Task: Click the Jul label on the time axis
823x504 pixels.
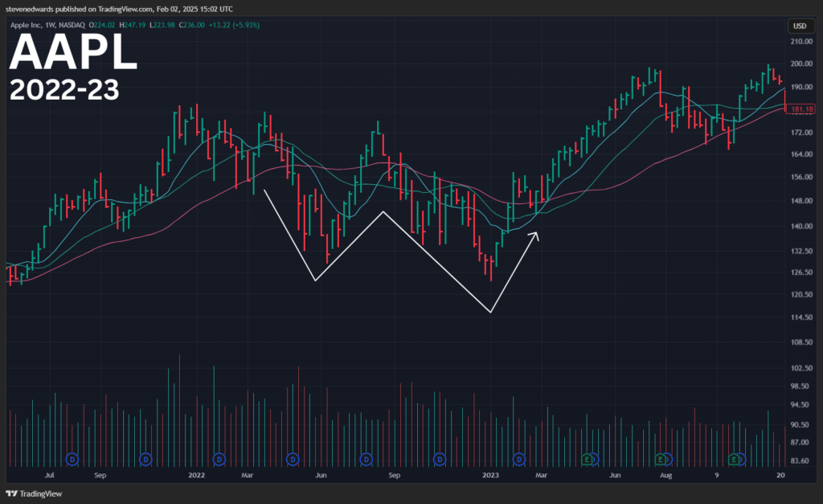Action: 49,475
